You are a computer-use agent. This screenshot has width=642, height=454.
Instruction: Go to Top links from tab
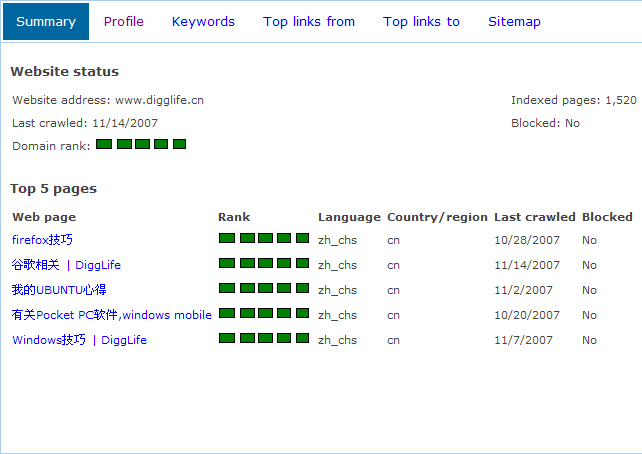[309, 22]
